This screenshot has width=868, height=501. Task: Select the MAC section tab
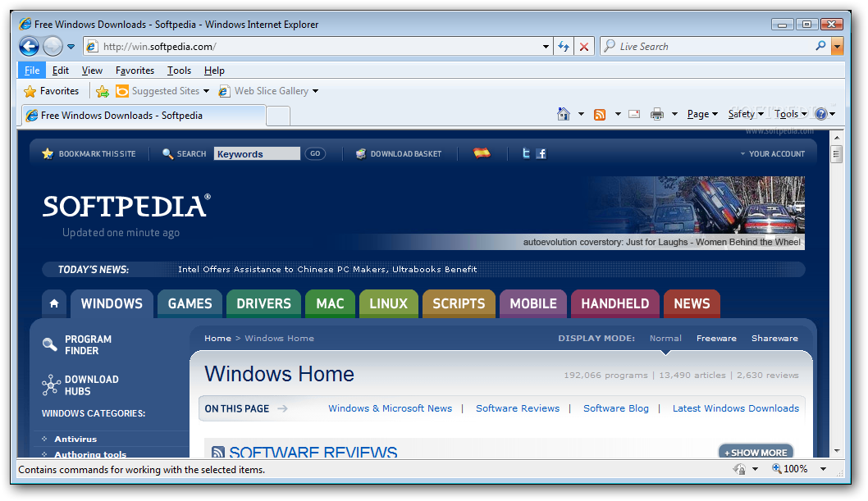click(x=330, y=303)
